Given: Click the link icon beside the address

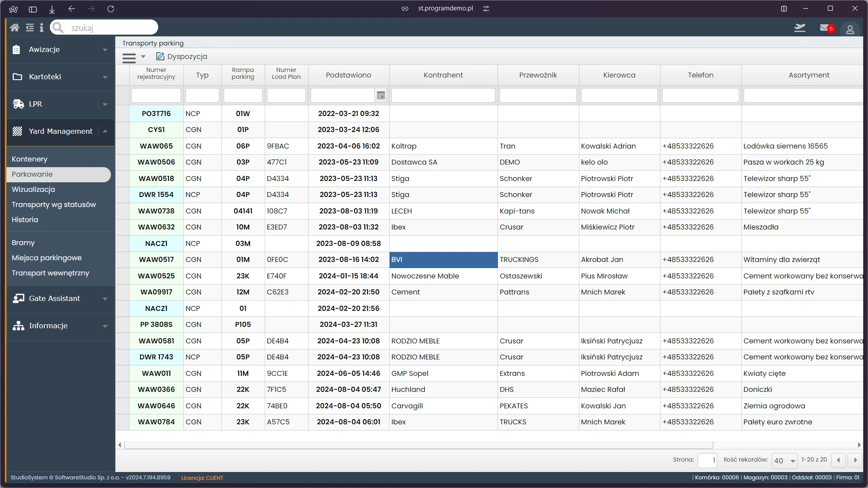Looking at the screenshot, I should pos(405,8).
